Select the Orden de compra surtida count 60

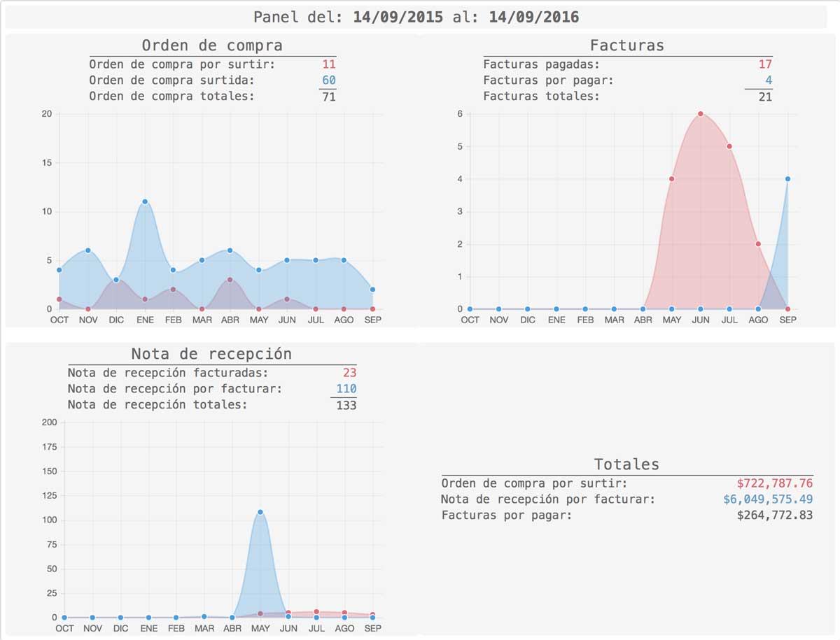[328, 80]
